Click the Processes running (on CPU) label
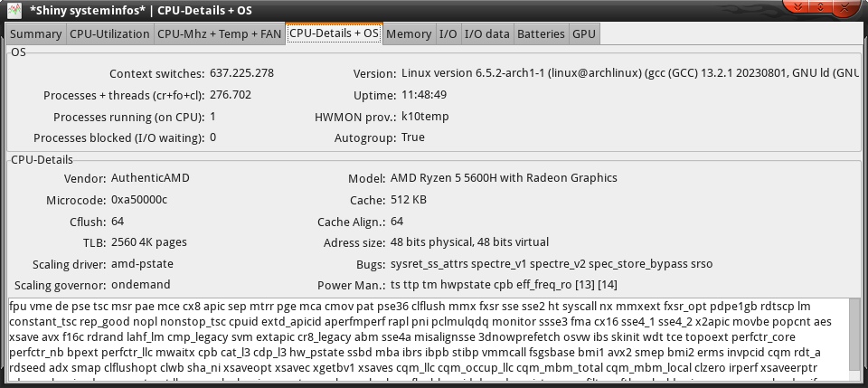The width and height of the screenshot is (868, 388). tap(129, 118)
